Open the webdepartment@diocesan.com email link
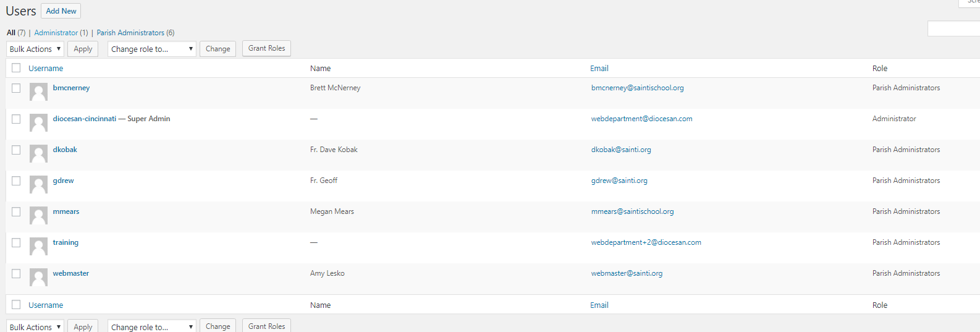 [x=641, y=119]
